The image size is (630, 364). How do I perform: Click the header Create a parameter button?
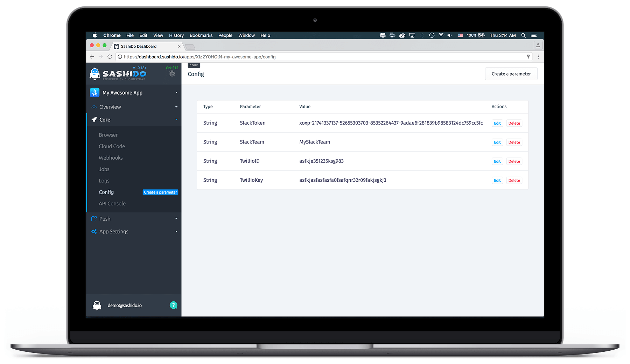click(x=511, y=74)
